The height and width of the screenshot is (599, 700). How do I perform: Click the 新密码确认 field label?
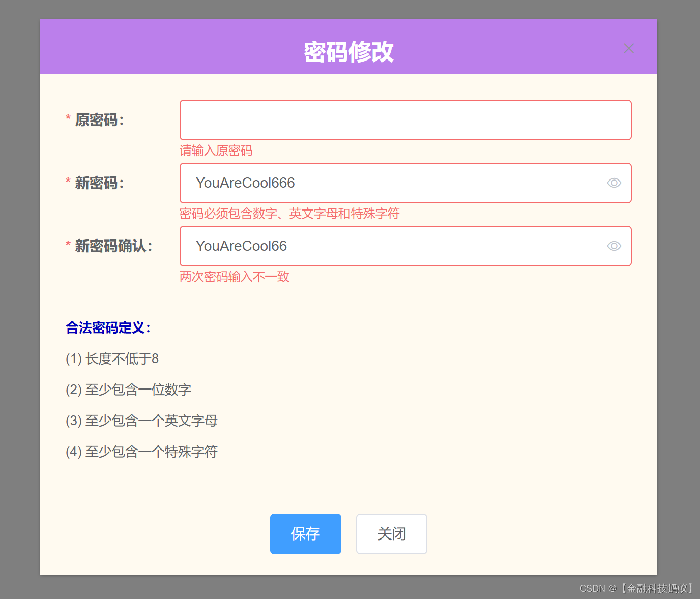tap(113, 246)
